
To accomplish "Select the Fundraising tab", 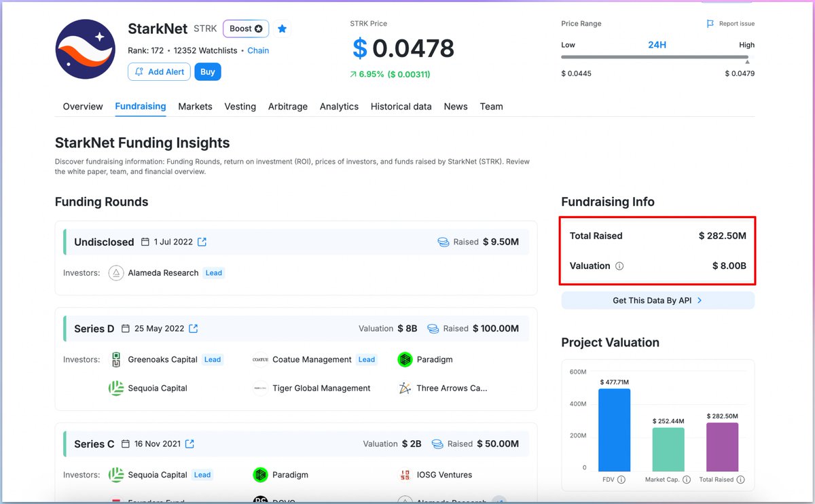I will [x=141, y=107].
